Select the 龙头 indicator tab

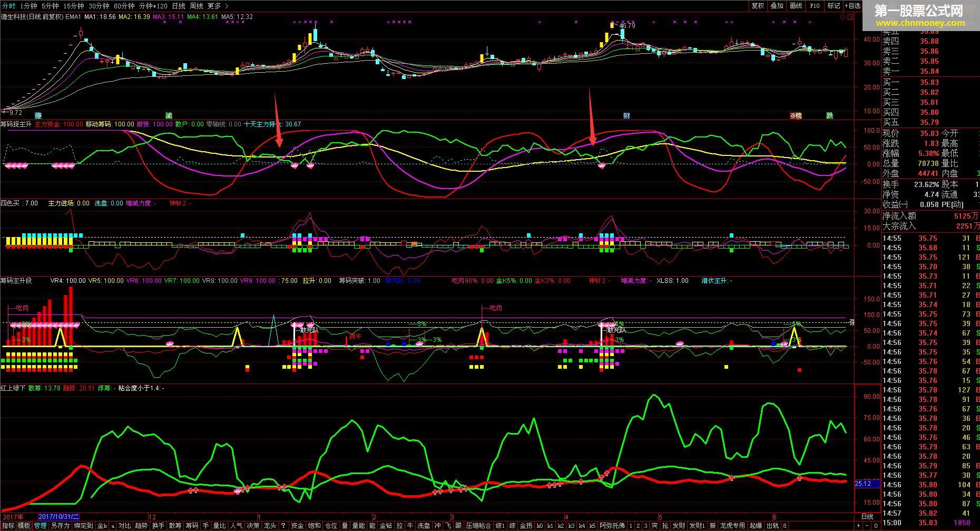coord(270,526)
